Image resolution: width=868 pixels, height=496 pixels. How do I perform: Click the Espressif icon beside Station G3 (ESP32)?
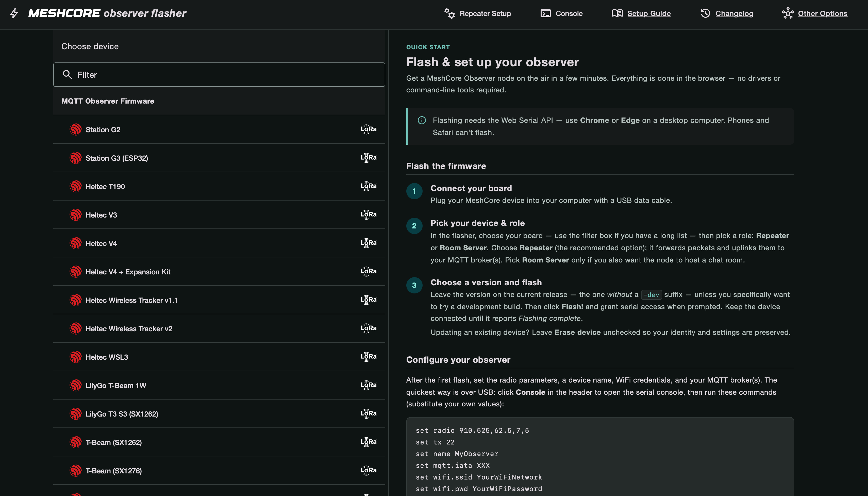[x=76, y=158]
